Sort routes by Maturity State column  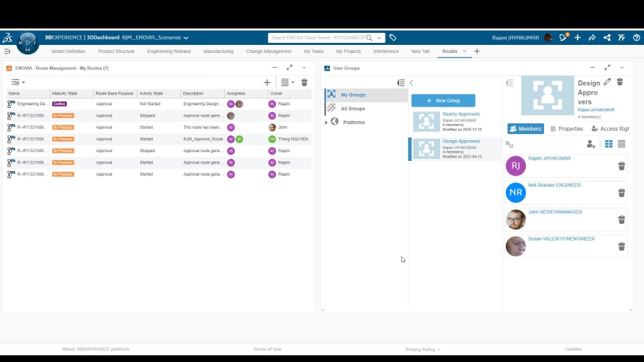(72, 94)
